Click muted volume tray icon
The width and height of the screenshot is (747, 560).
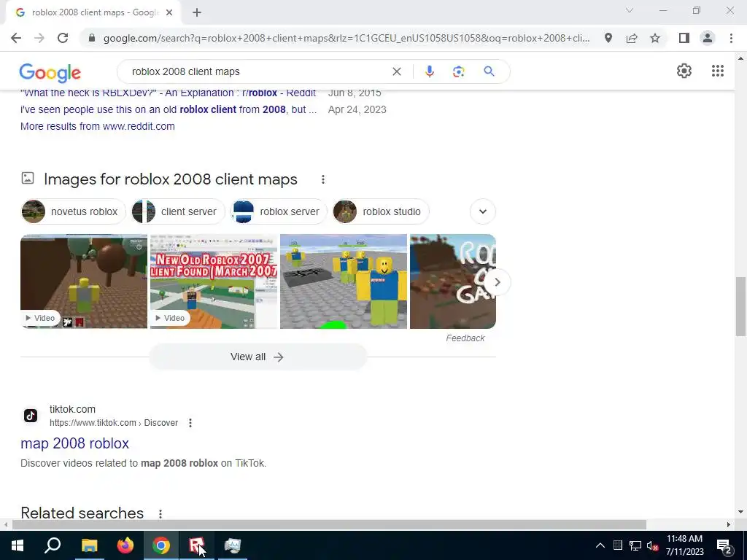pyautogui.click(x=652, y=545)
